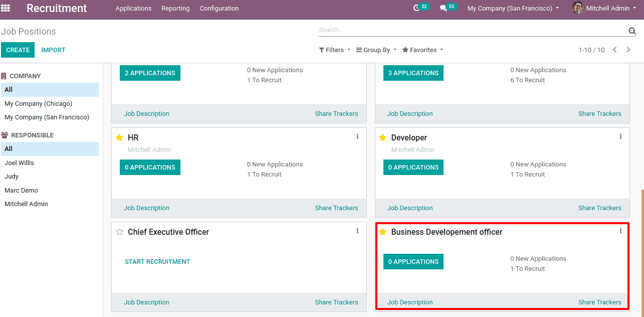Open kebab menu on Developer card
Screen dimensions: 644x317
coord(620,136)
